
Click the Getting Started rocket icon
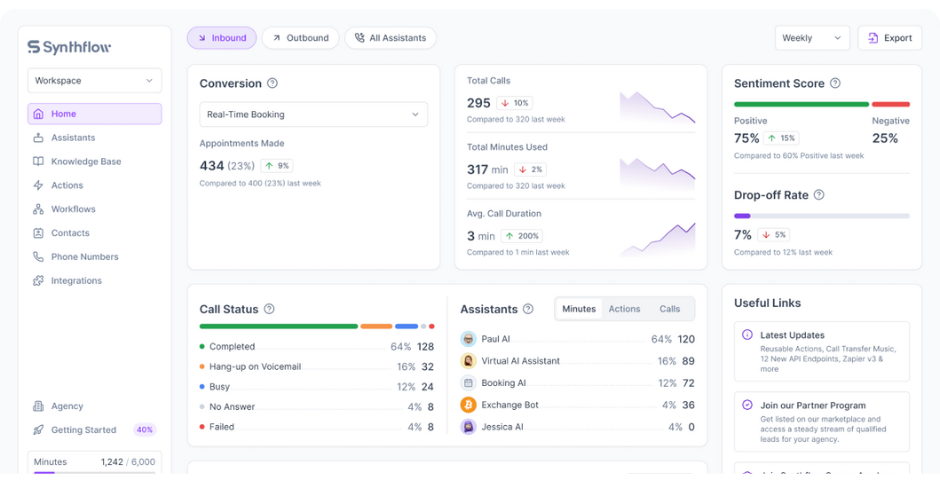tap(38, 430)
